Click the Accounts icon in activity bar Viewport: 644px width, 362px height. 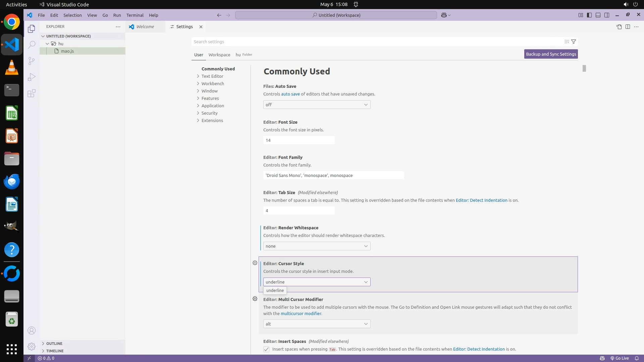[x=32, y=331]
